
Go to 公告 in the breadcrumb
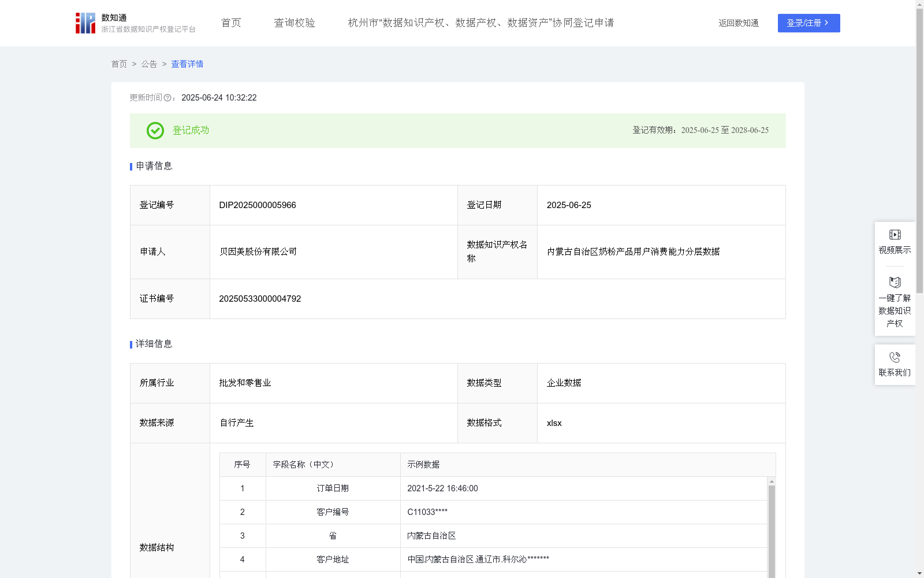pos(149,64)
